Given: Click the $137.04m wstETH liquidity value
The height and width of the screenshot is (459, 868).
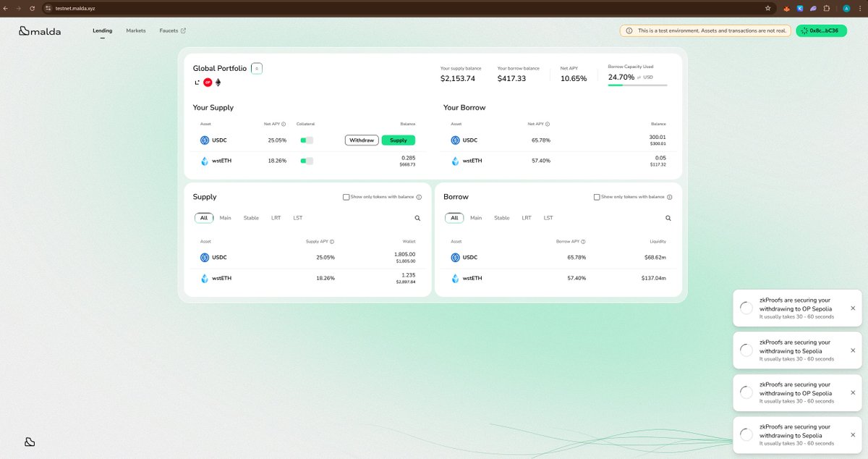Looking at the screenshot, I should [x=654, y=278].
